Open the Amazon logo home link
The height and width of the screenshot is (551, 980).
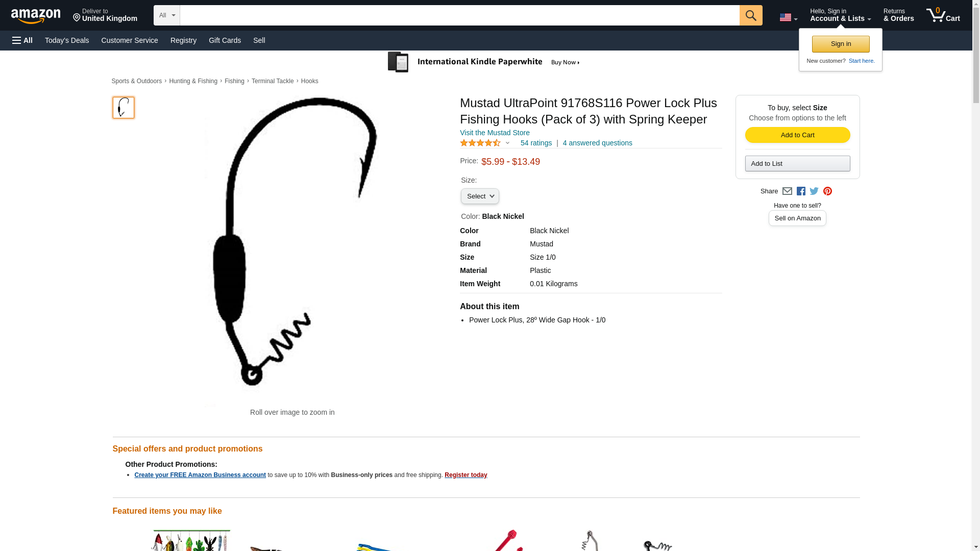[36, 16]
